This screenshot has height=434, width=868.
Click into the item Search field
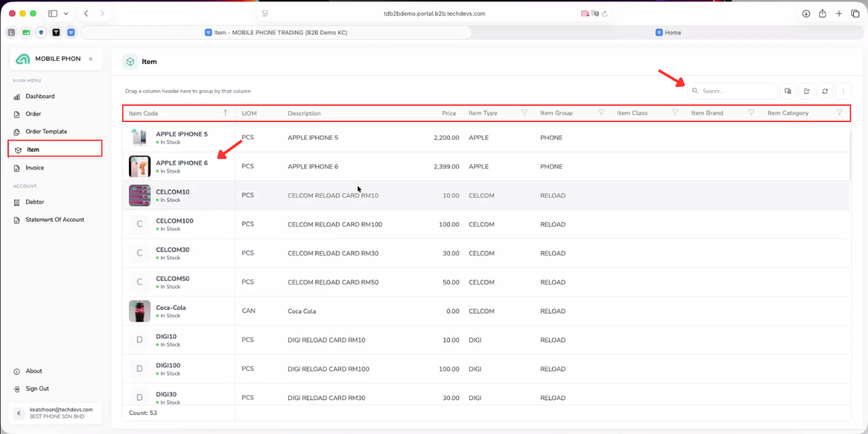[x=732, y=91]
